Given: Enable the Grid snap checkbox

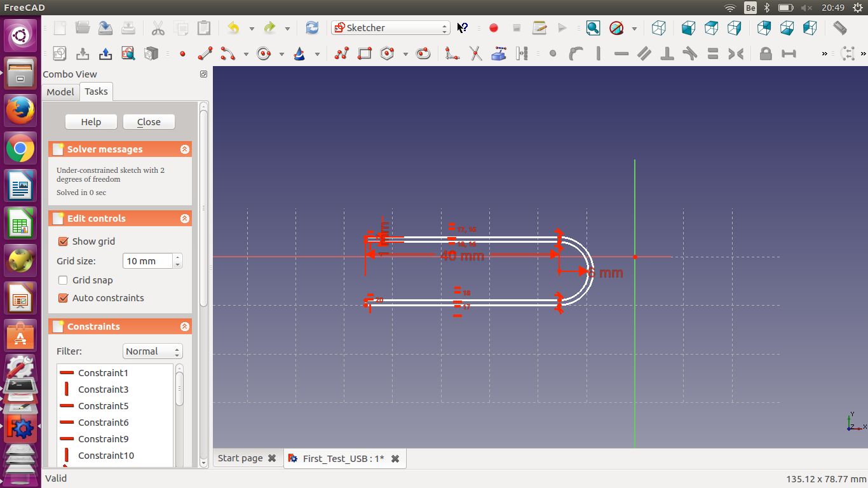Looking at the screenshot, I should (x=63, y=280).
